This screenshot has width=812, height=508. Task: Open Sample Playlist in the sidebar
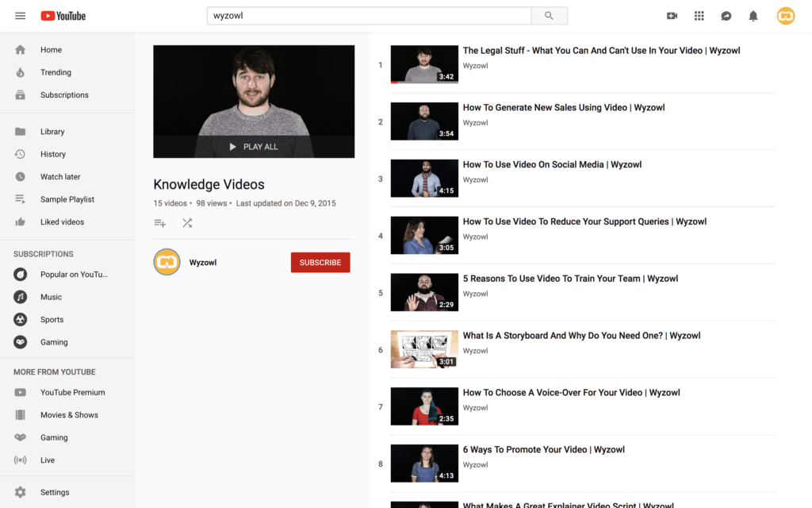click(68, 199)
